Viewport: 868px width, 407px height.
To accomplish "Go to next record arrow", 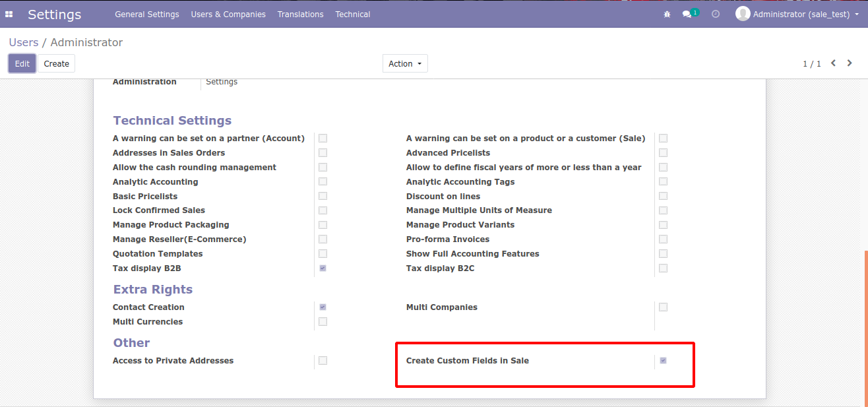I will [x=850, y=63].
